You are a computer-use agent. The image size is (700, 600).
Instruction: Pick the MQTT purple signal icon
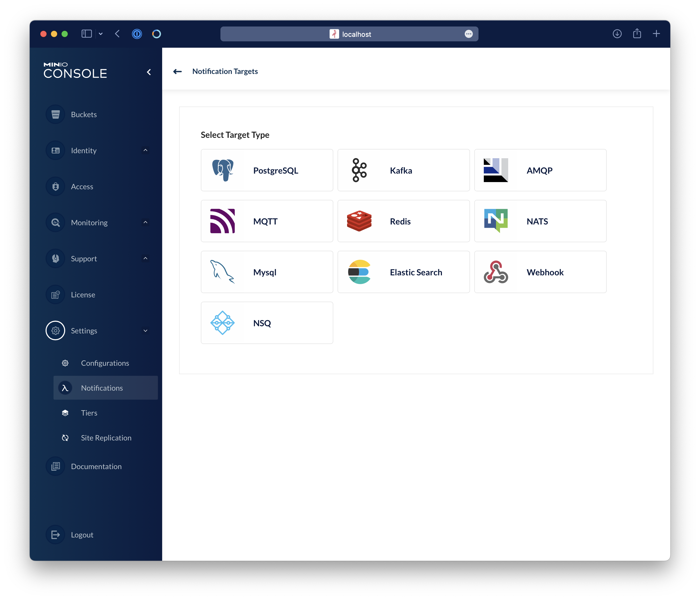pos(223,221)
